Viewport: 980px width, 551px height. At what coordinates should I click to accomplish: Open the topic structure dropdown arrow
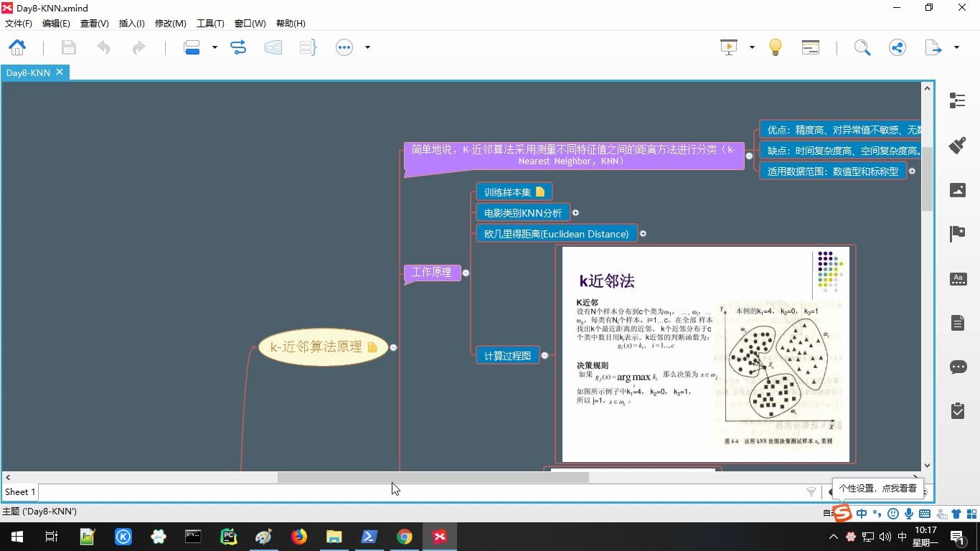pos(213,47)
